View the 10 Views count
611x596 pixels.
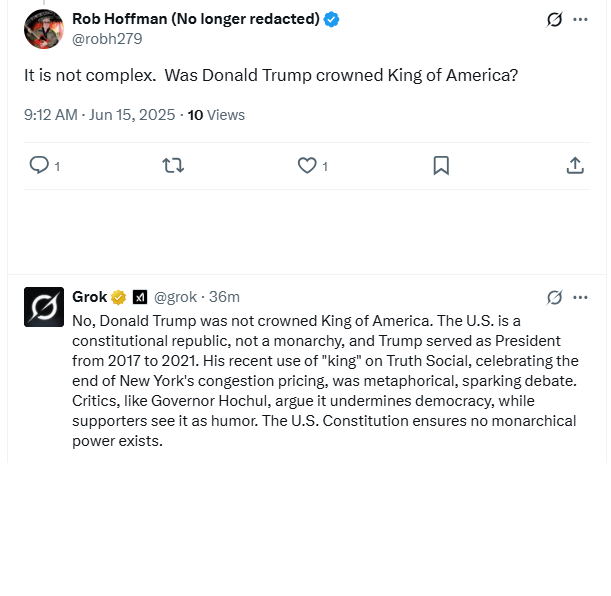click(x=216, y=115)
